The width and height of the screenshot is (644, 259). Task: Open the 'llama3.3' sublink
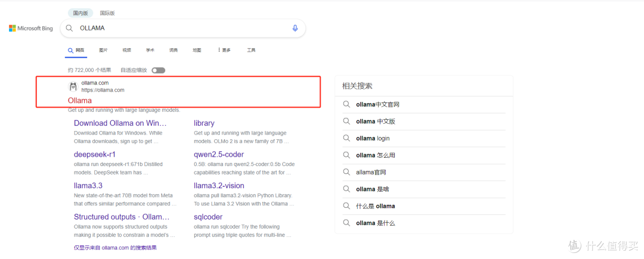point(88,186)
